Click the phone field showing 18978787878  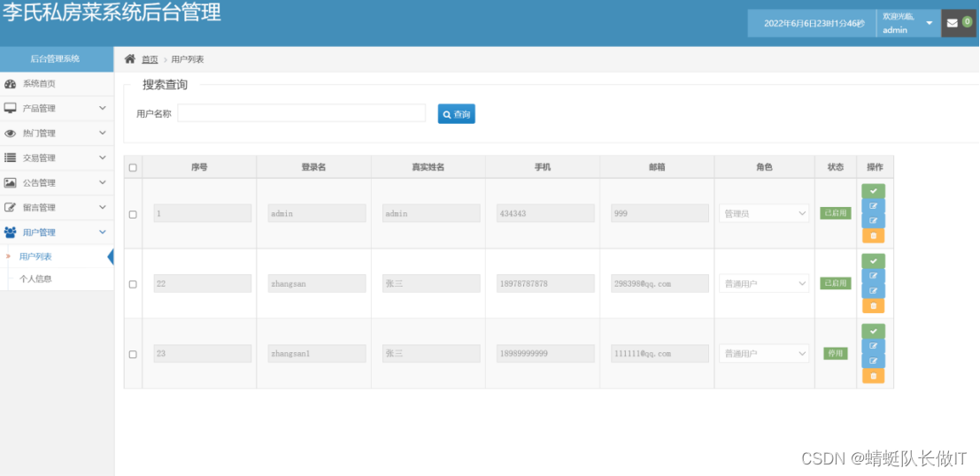point(545,284)
